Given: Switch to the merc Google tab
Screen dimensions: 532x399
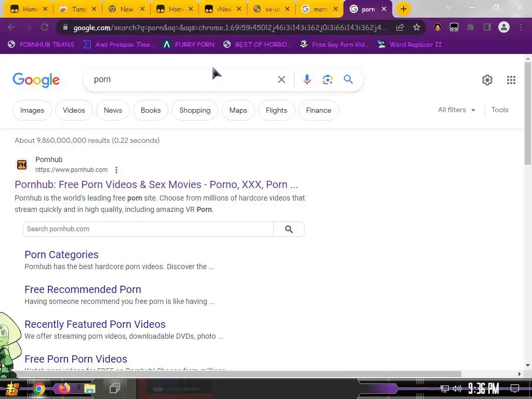Looking at the screenshot, I should pyautogui.click(x=320, y=9).
